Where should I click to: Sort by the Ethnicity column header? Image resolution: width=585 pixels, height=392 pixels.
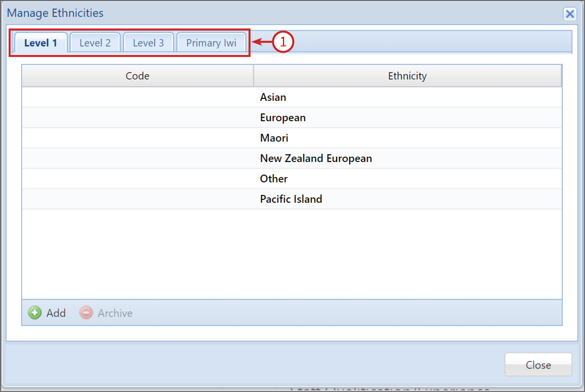pos(408,76)
